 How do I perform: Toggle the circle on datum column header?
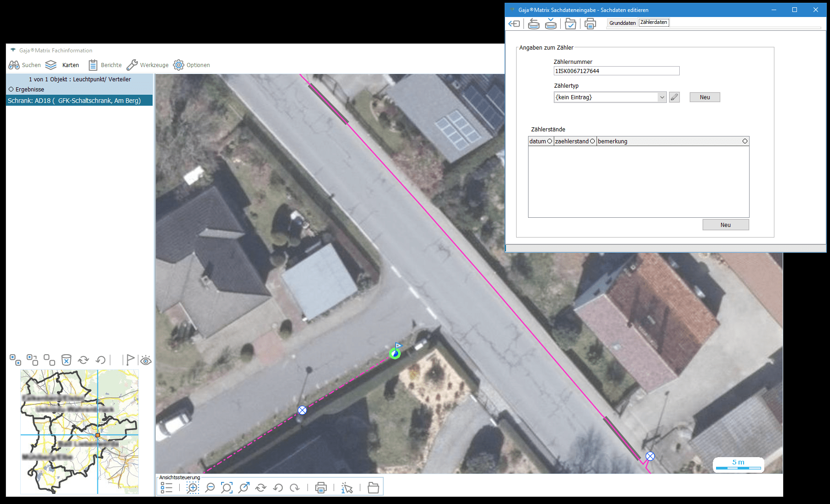[550, 141]
